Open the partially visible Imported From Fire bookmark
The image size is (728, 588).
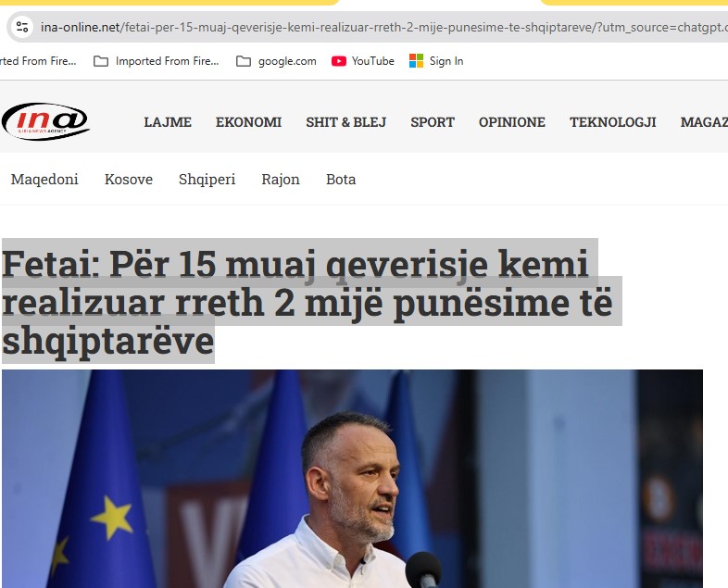(x=38, y=61)
